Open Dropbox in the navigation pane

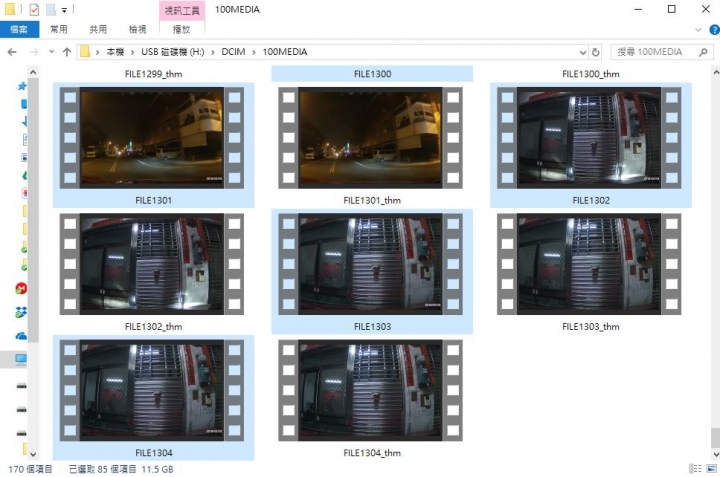21,312
